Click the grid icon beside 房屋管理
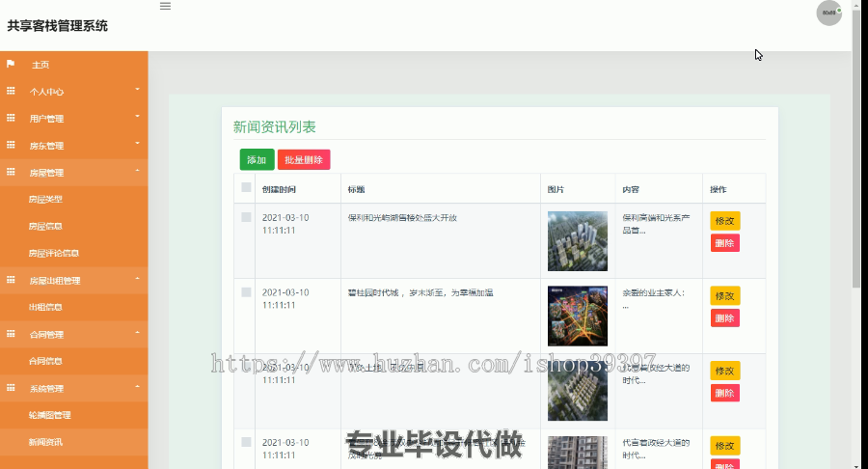The image size is (868, 469). point(11,172)
